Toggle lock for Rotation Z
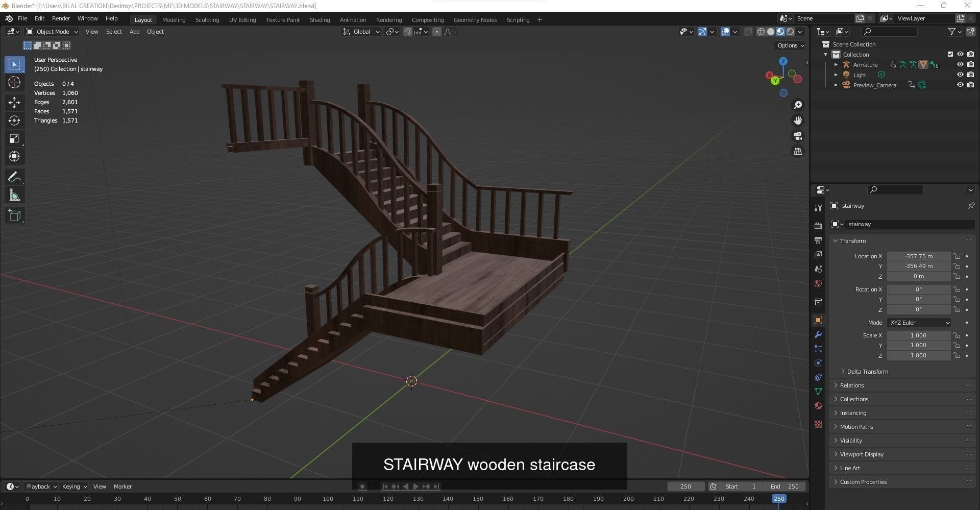 (957, 309)
